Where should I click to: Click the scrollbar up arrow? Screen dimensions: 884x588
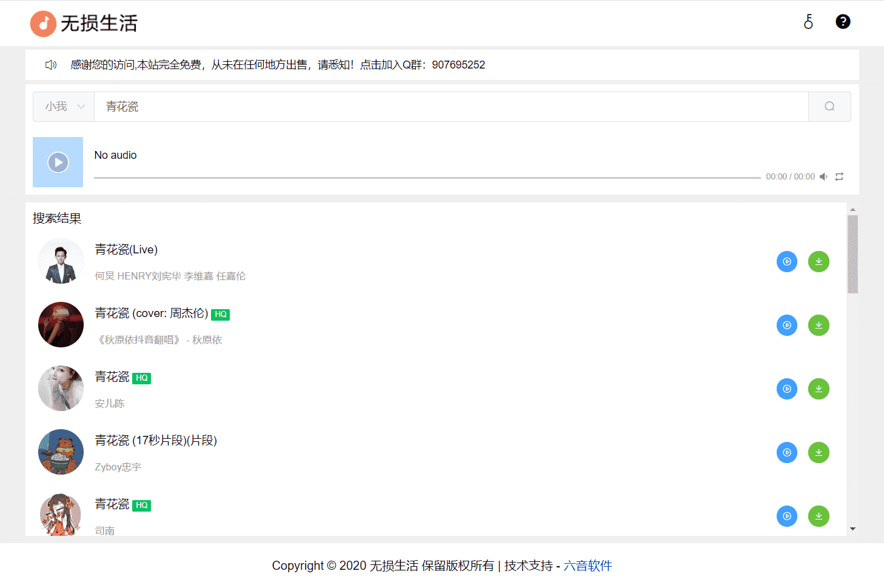(852, 210)
